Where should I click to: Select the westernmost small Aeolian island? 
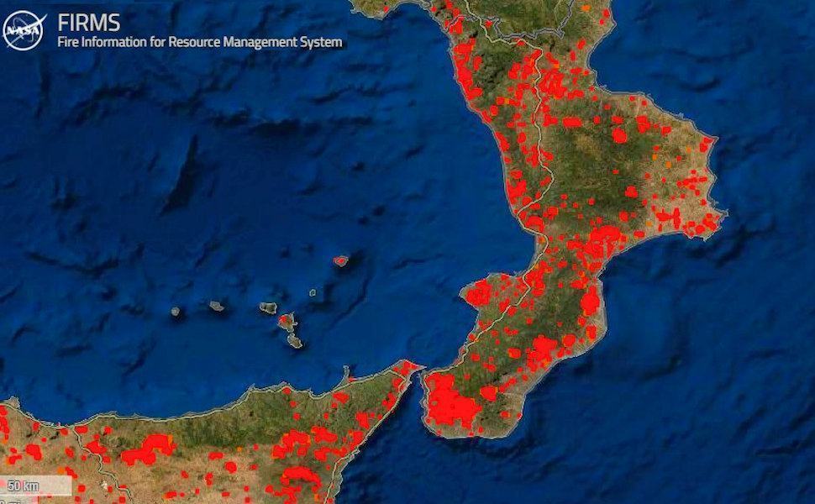(x=176, y=311)
